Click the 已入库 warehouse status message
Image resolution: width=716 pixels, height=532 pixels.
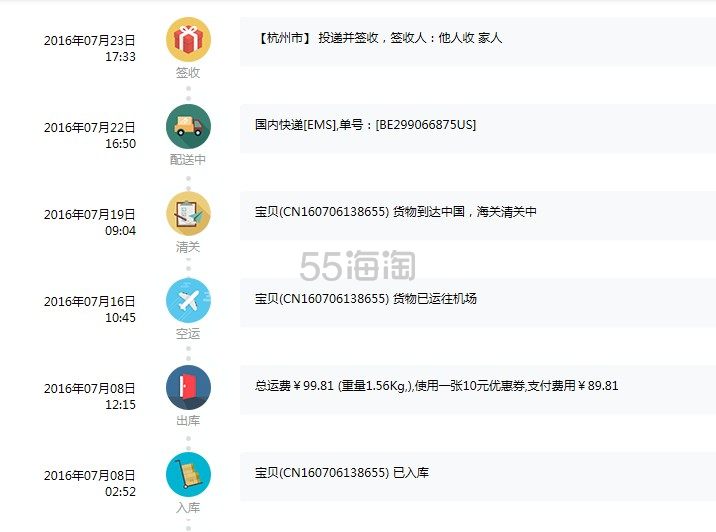[342, 473]
